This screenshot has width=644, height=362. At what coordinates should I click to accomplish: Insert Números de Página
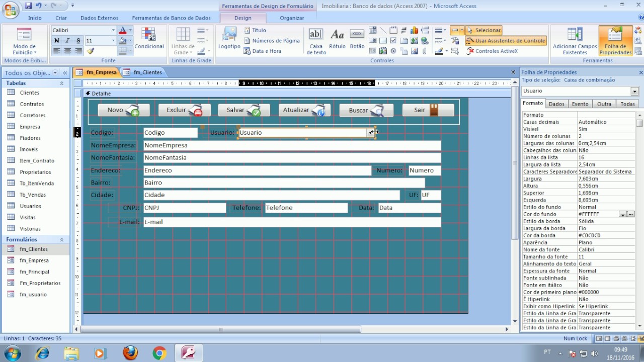tap(272, 41)
